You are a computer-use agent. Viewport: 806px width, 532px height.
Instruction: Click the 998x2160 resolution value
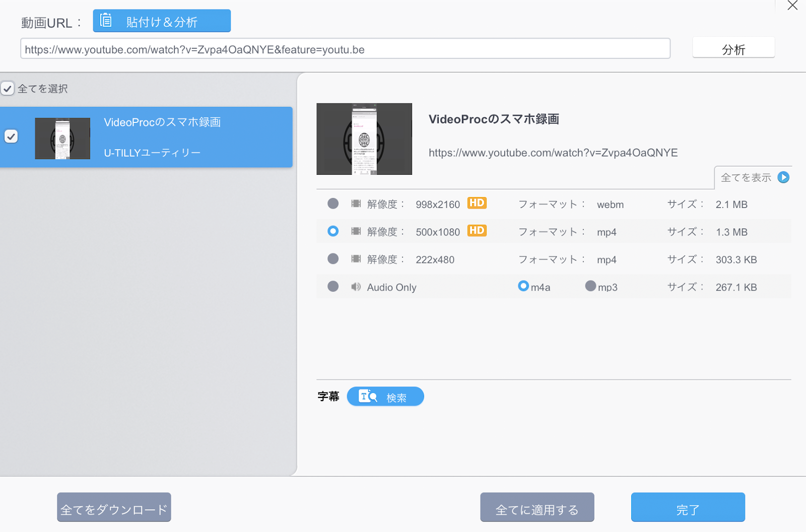click(x=438, y=205)
